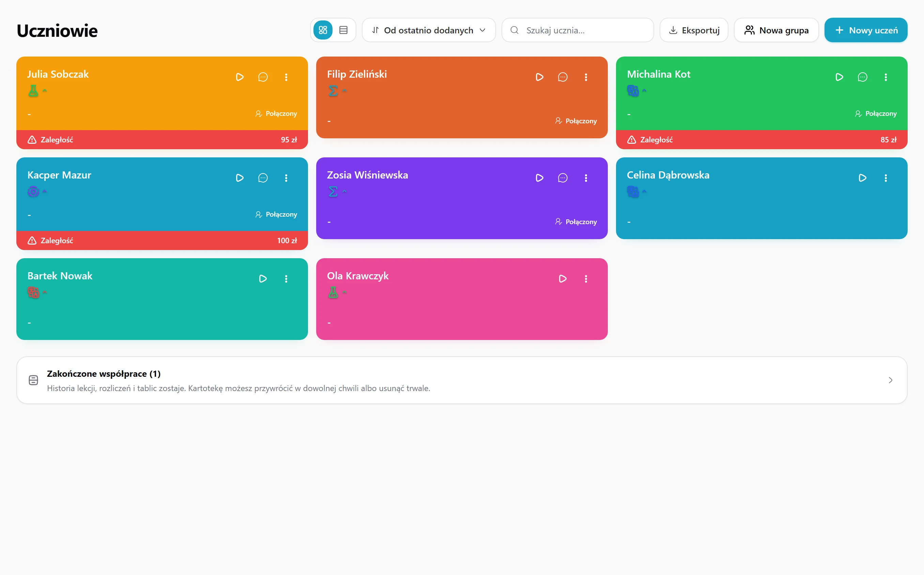Open more options for Filip Zieliński
Viewport: 924px width, 575px height.
pyautogui.click(x=586, y=77)
